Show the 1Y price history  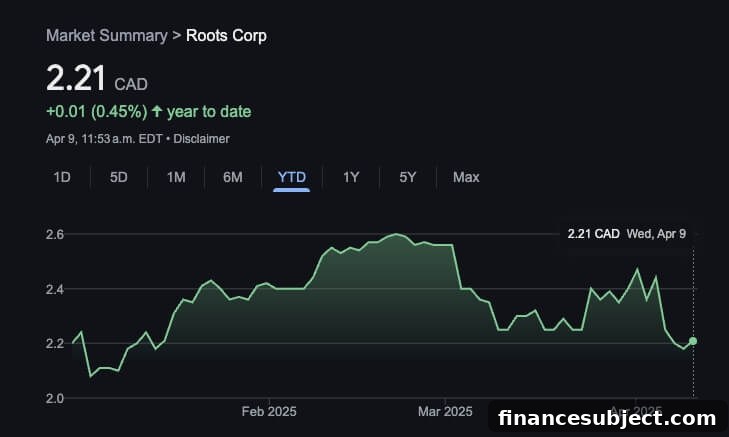click(x=351, y=177)
